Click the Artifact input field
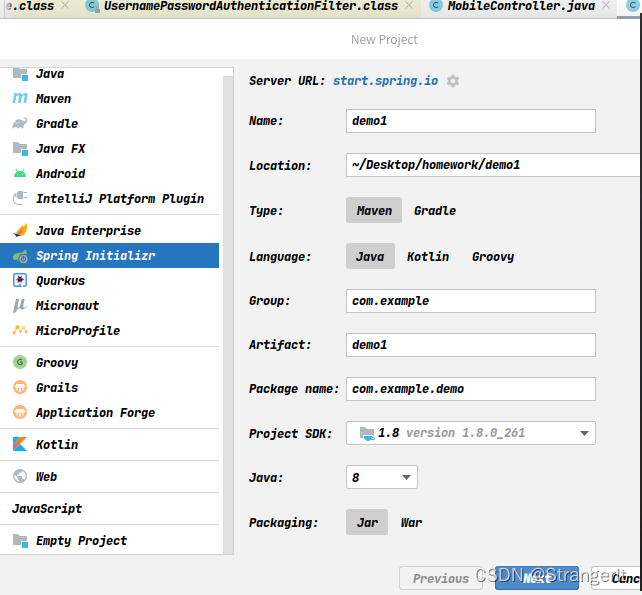The image size is (642, 595). pos(470,345)
